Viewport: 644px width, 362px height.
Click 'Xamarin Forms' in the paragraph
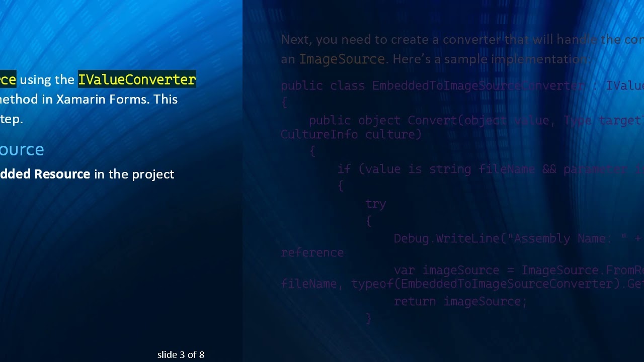pos(103,99)
